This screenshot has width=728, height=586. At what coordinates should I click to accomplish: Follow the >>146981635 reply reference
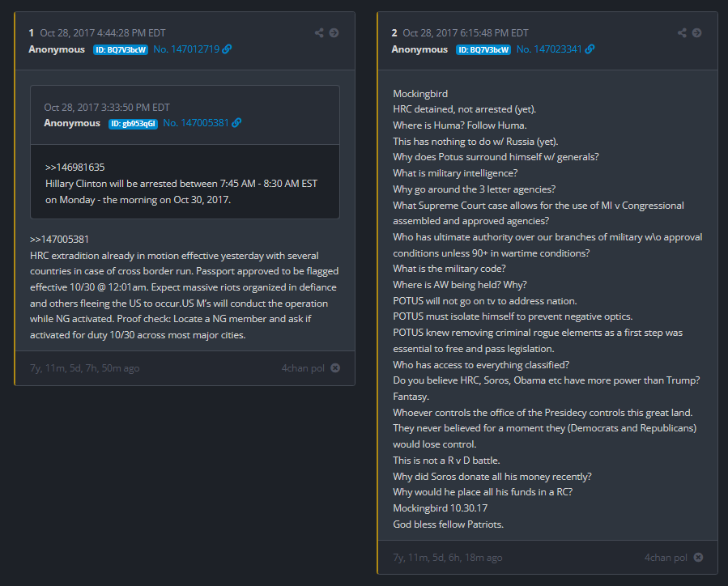click(75, 168)
